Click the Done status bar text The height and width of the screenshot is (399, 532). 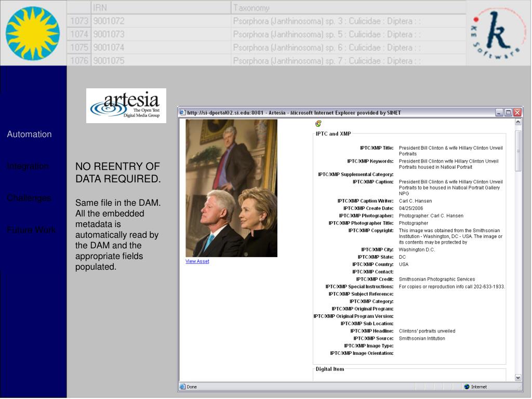coord(192,387)
